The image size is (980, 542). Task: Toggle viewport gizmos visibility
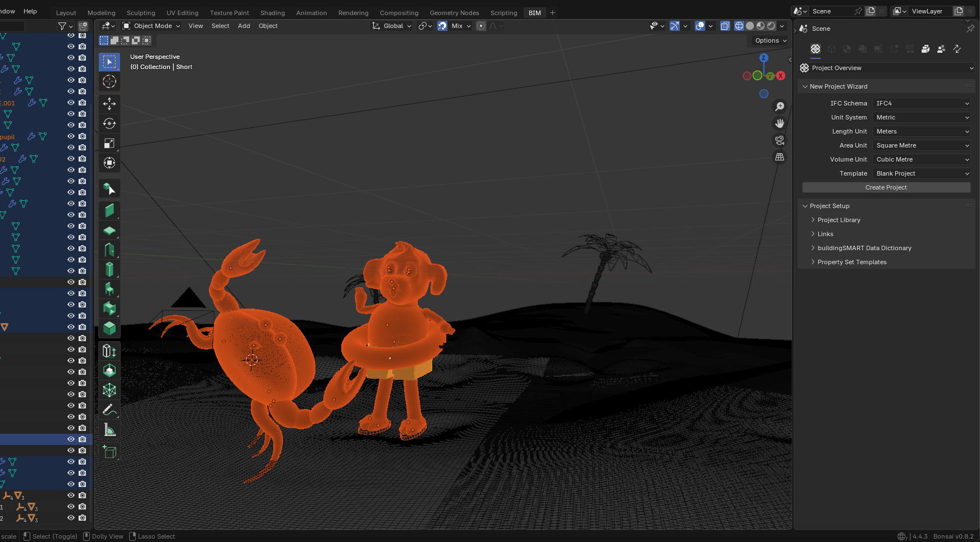point(675,26)
